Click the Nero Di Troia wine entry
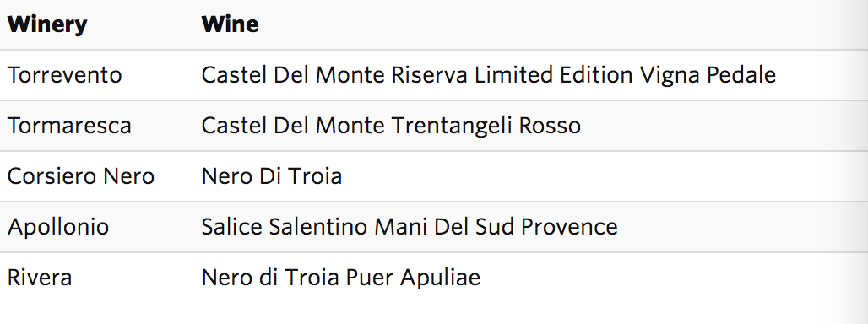 pos(271,176)
